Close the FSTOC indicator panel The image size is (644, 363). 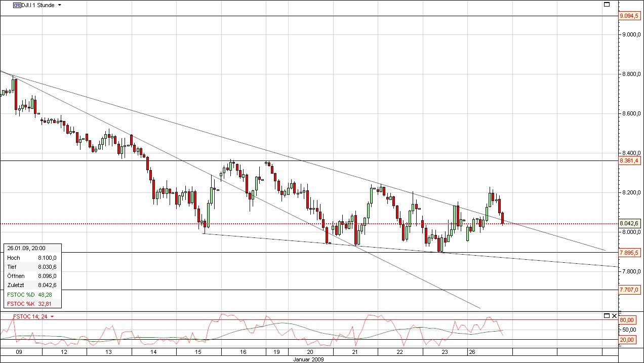[613, 315]
